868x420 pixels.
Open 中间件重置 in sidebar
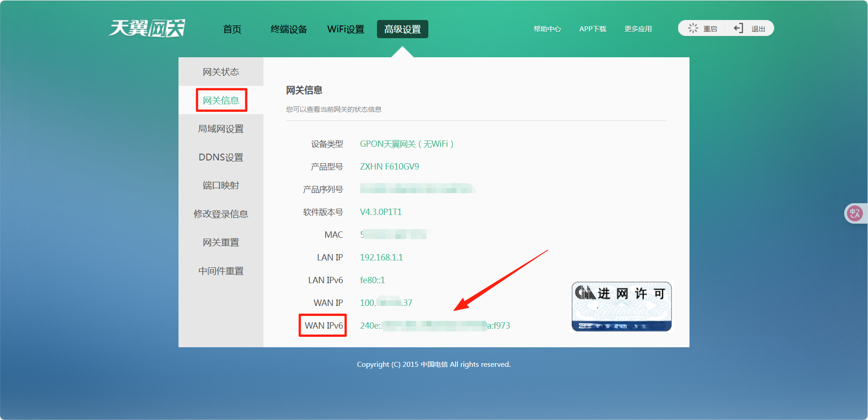(x=221, y=271)
